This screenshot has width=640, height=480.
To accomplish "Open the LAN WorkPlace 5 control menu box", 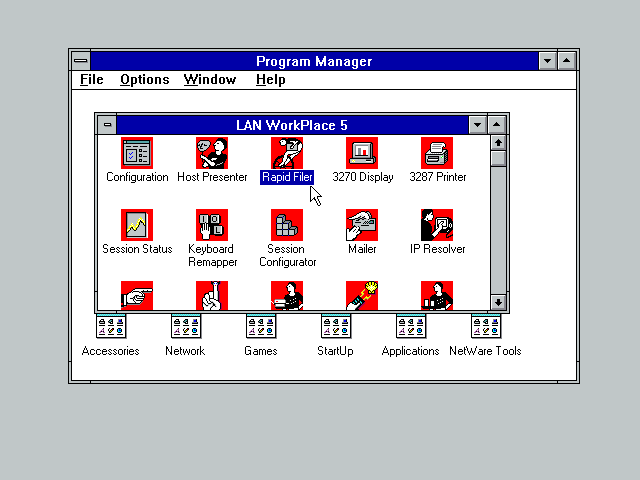I will tap(107, 124).
